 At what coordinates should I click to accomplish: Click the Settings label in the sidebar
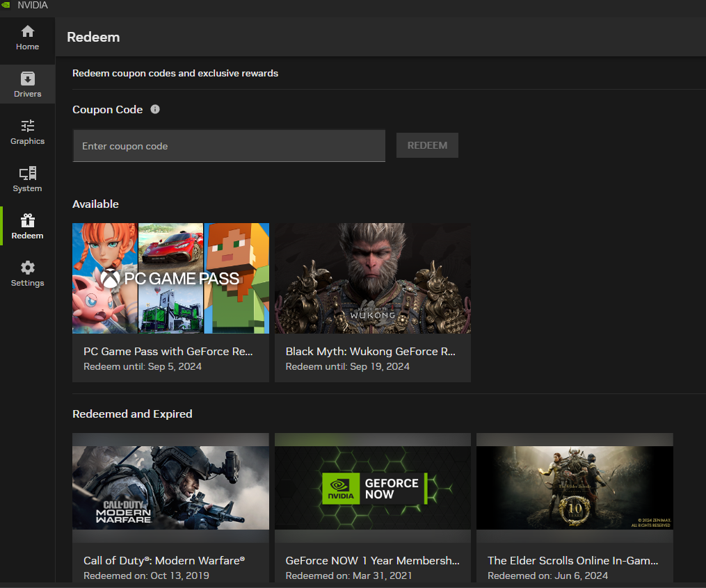(x=27, y=283)
